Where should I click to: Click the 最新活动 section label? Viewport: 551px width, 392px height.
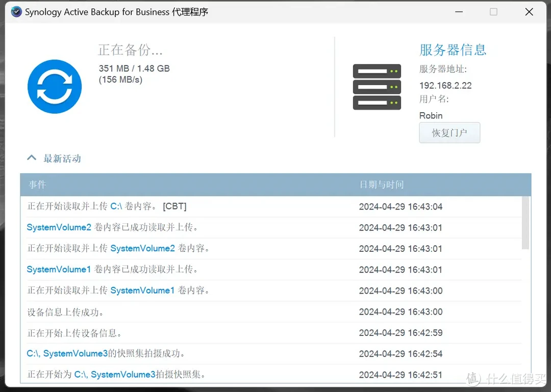point(62,159)
